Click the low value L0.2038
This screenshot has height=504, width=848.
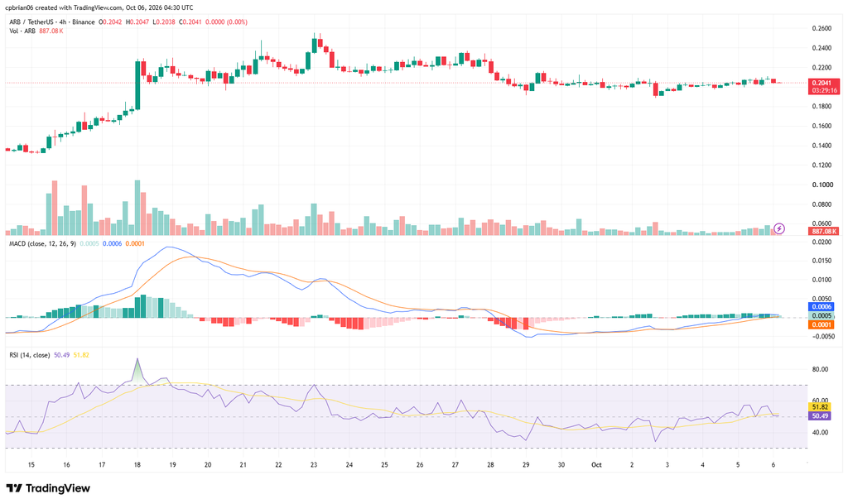coord(164,22)
